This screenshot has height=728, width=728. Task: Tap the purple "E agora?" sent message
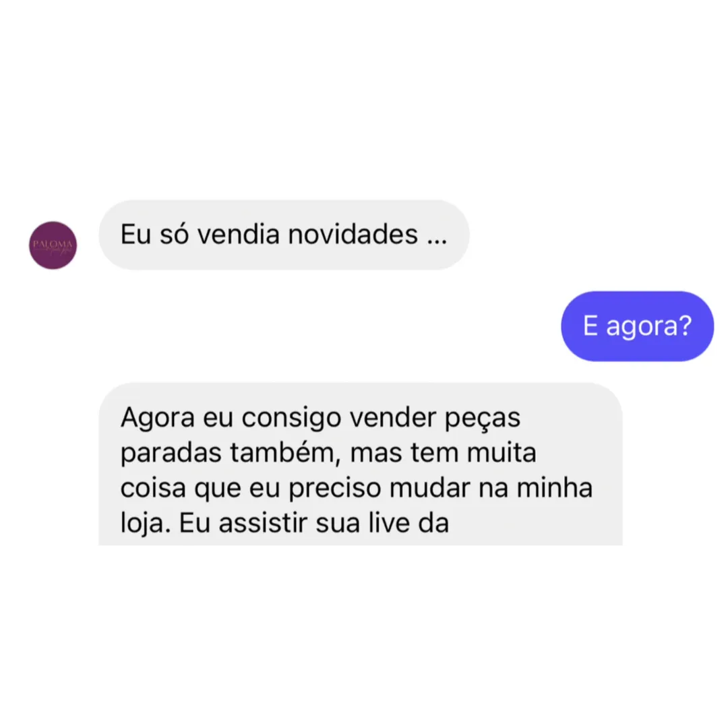point(637,326)
